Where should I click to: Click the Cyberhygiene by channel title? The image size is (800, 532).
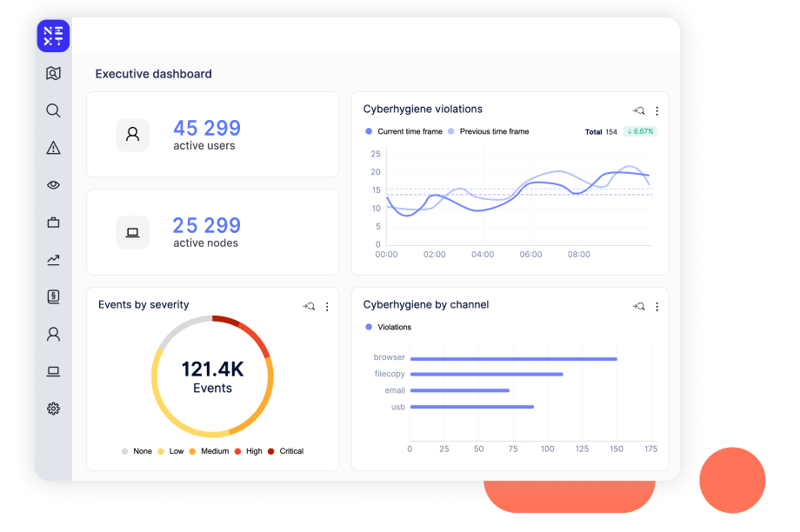[426, 305]
